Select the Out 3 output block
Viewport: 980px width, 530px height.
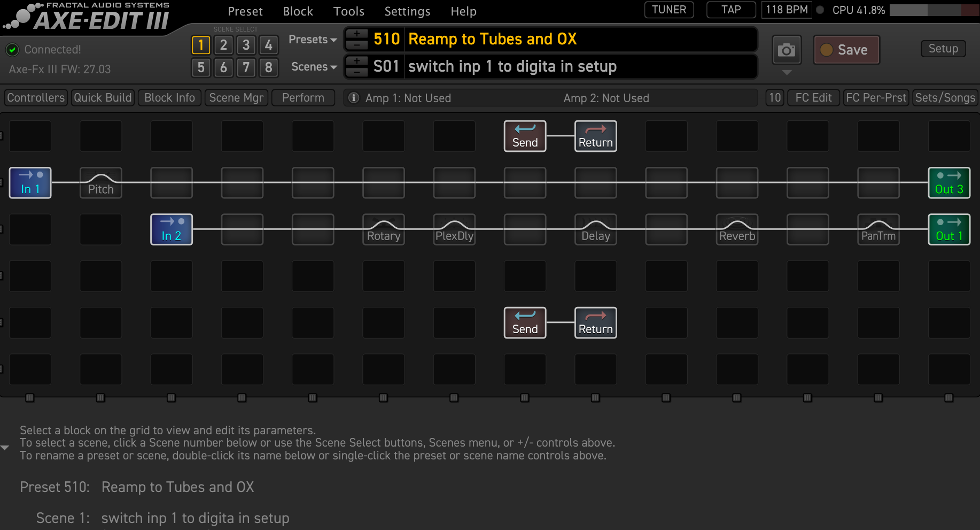click(949, 183)
